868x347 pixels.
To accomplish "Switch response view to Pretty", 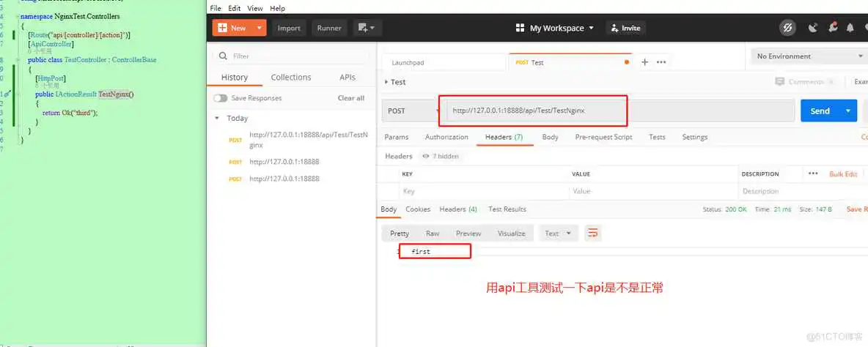I will pyautogui.click(x=400, y=234).
